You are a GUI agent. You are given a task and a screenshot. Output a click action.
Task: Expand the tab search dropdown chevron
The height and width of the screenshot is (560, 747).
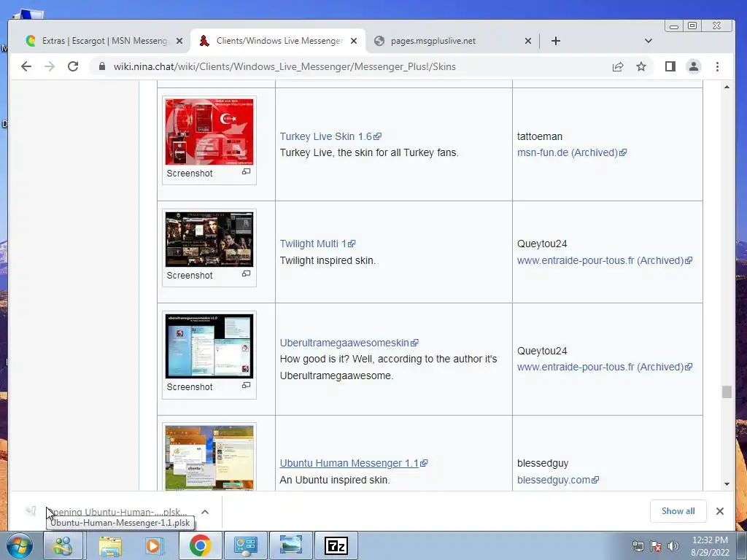point(649,41)
